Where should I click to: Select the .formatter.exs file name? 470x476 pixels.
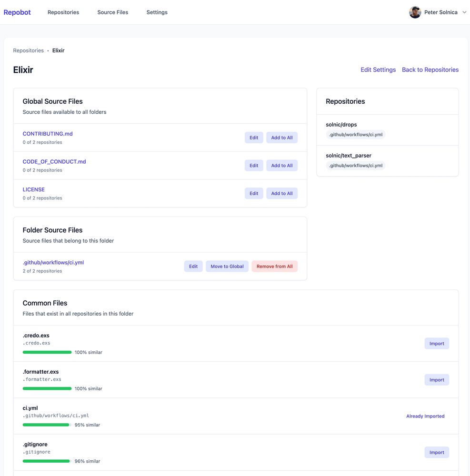click(x=40, y=372)
